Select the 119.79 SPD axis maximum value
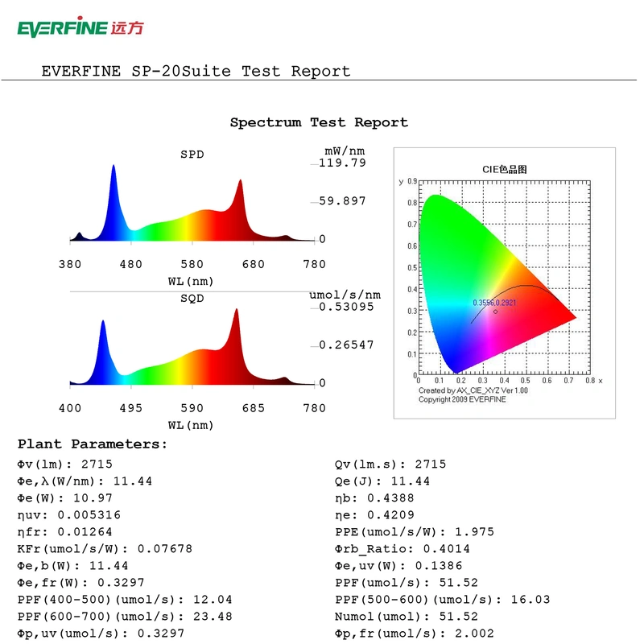The image size is (644, 644). tap(342, 163)
